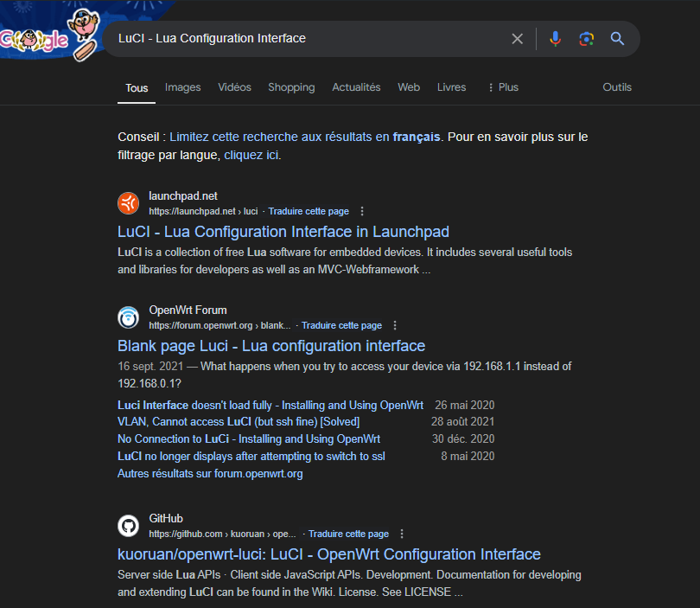Click the OpenWrt Forum favicon

click(x=128, y=317)
